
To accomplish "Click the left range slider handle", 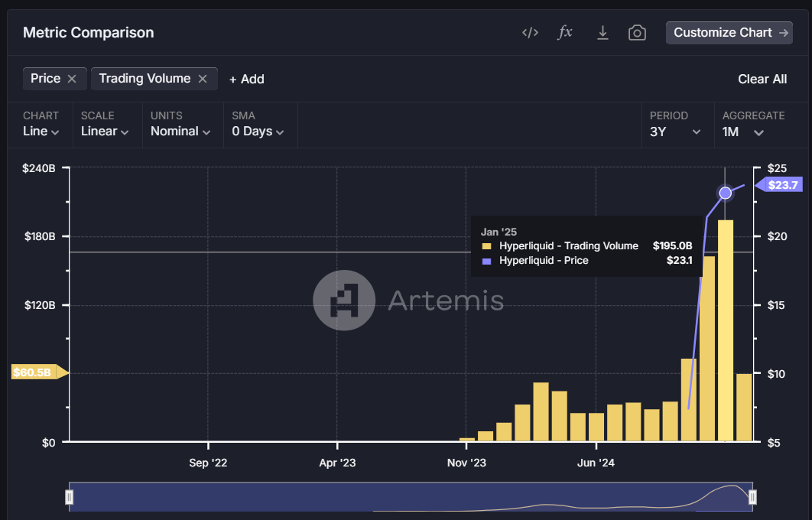I will (70, 498).
